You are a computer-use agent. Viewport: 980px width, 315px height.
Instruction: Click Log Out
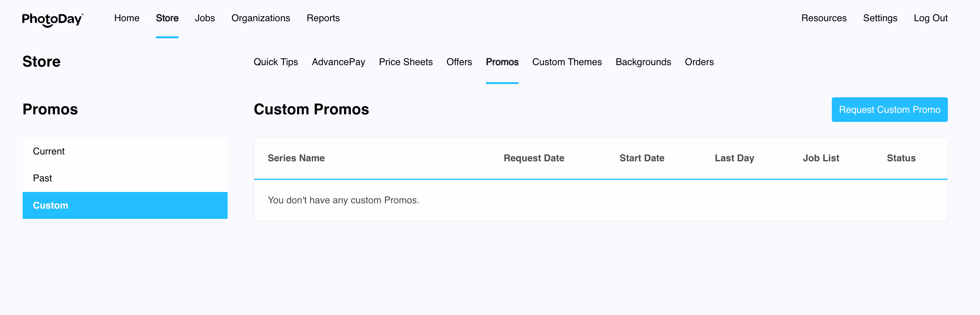[930, 18]
